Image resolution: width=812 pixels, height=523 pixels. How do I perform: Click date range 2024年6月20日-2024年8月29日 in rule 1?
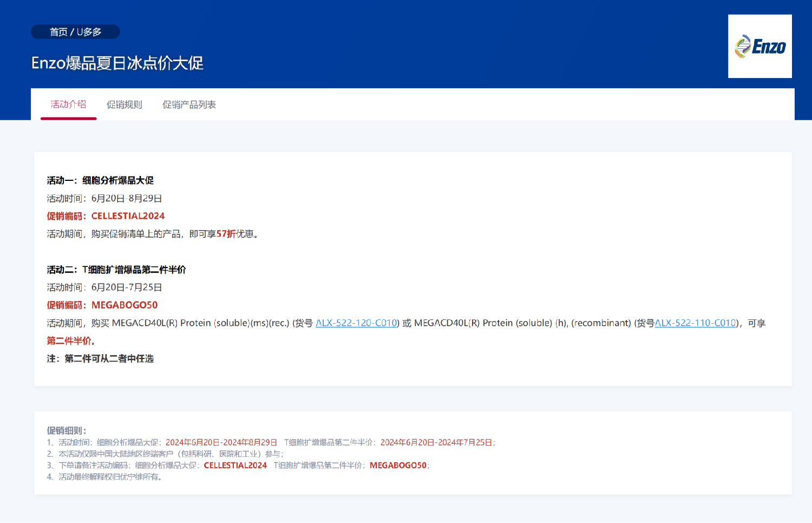point(221,442)
